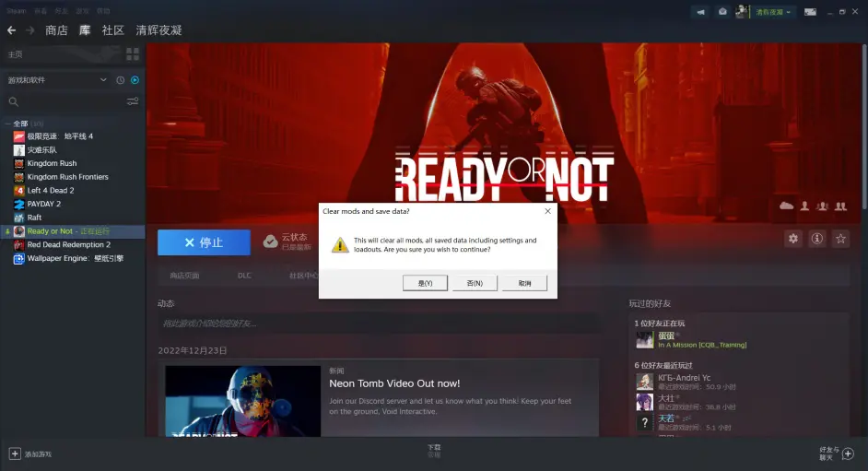Click the multiplayer feature icon on banner

click(823, 206)
